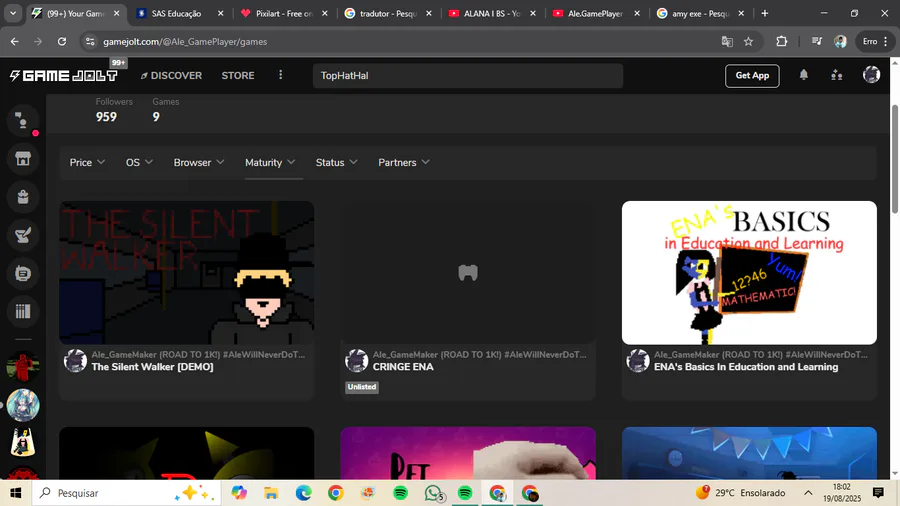Open the yellow-haired character community in sidebar
The image size is (900, 506).
[23, 443]
